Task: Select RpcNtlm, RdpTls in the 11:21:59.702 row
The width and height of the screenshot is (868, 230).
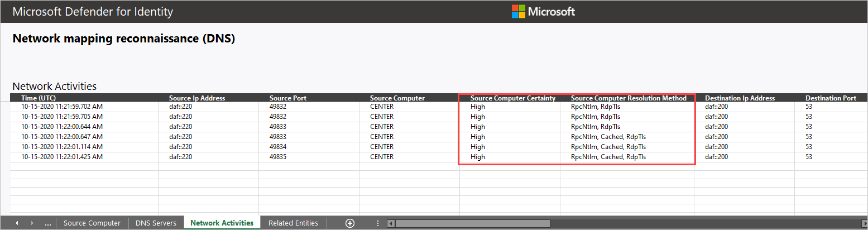Action: click(x=627, y=107)
